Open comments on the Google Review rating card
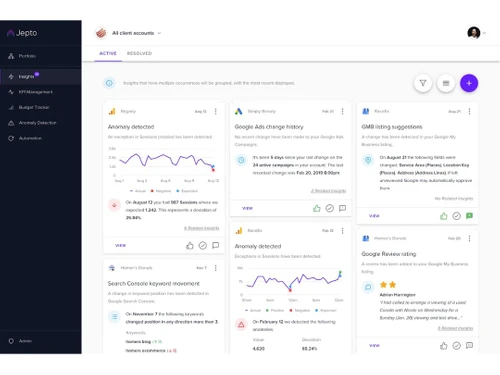 469,346
